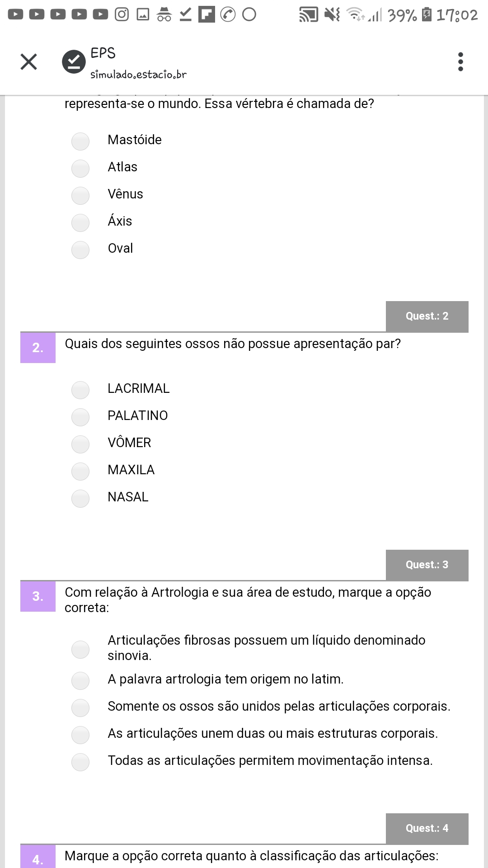Select the Atlas answer option
This screenshot has height=868, width=488.
coord(80,168)
